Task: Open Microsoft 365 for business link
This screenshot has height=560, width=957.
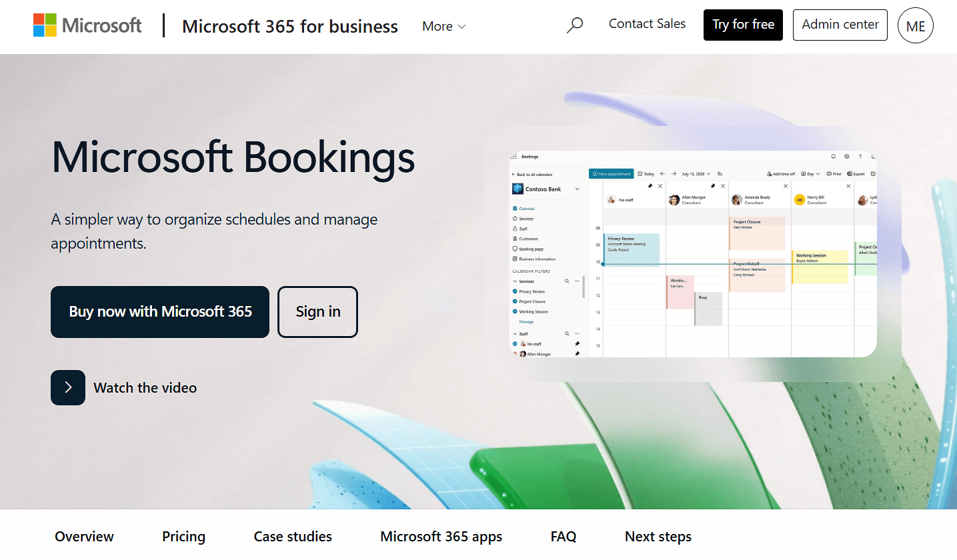Action: [x=290, y=26]
